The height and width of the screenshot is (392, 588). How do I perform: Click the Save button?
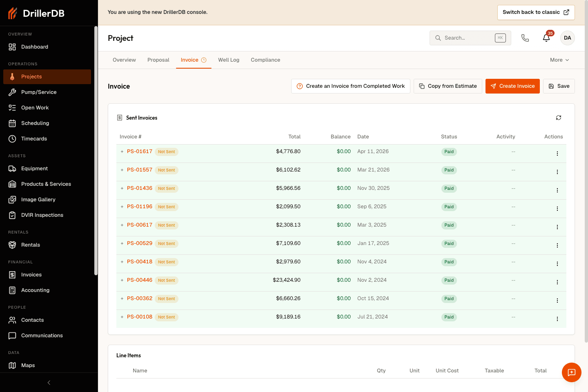point(559,86)
